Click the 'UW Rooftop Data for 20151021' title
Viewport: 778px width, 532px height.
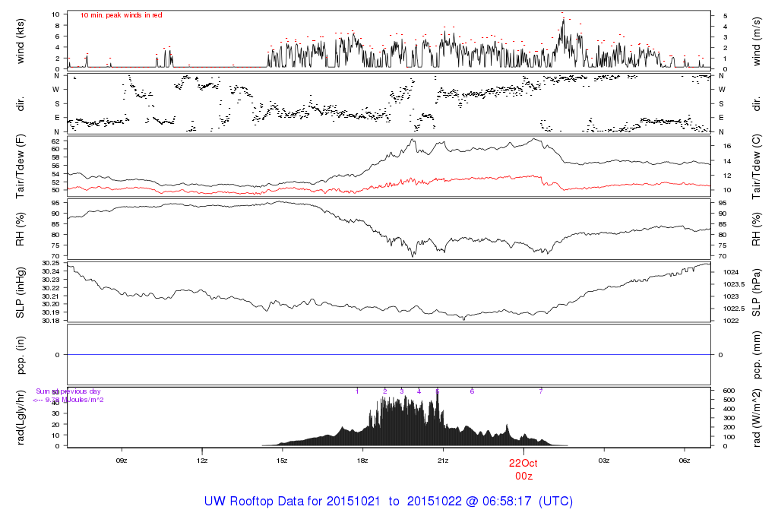[x=293, y=502]
